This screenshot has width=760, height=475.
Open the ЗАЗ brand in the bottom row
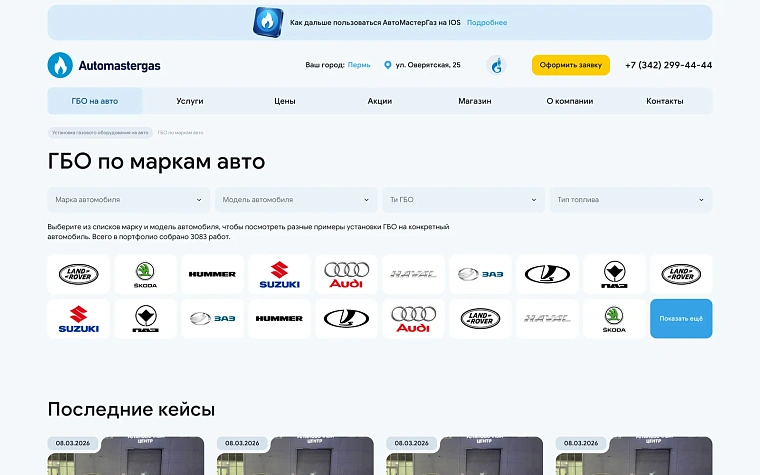tap(212, 318)
